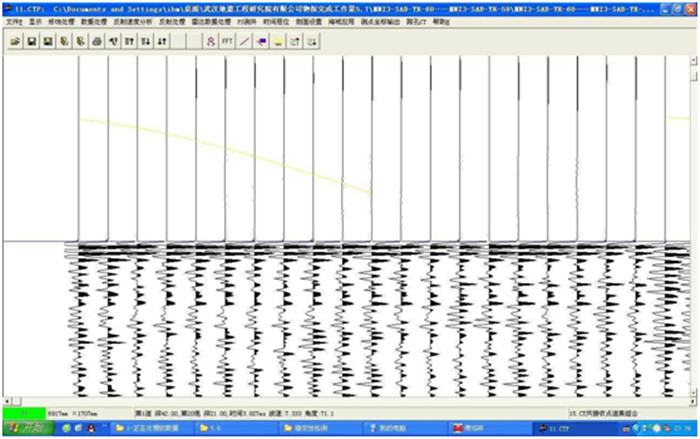Click the red person figure toolbar icon
Screen dimensions: 700x439
coord(210,41)
